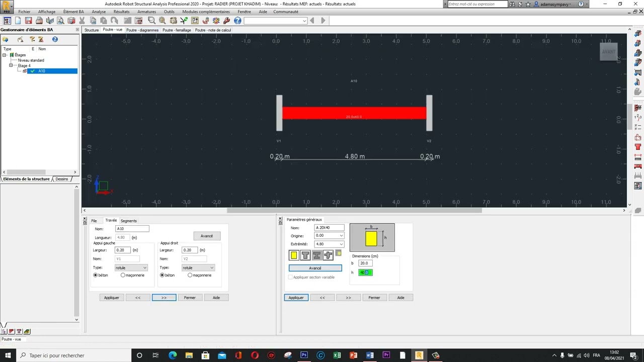Image resolution: width=644 pixels, height=362 pixels.
Task: Open Photoshop from the Windows taskbar
Action: 304,355
